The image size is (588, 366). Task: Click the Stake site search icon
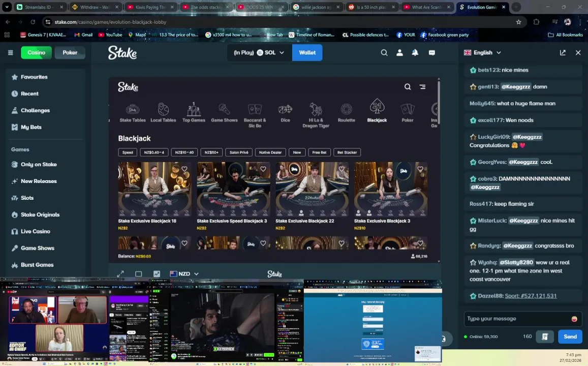click(x=384, y=53)
